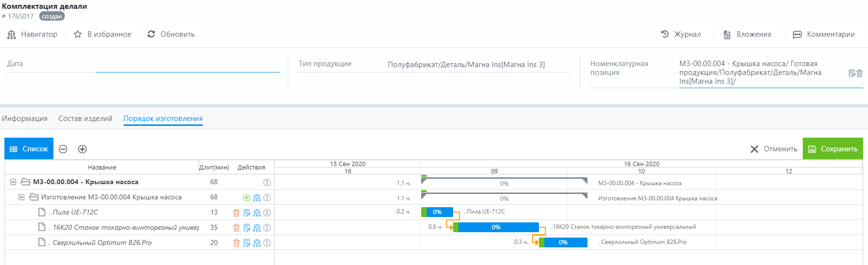This screenshot has height=265, width=868.
Task: Open the Состав изделий tab
Action: [85, 119]
